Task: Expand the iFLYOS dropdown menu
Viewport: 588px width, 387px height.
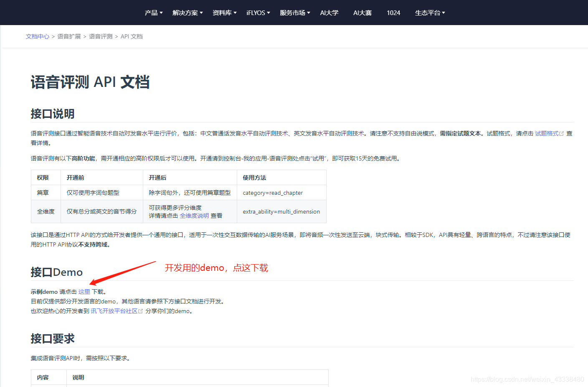Action: [x=256, y=13]
